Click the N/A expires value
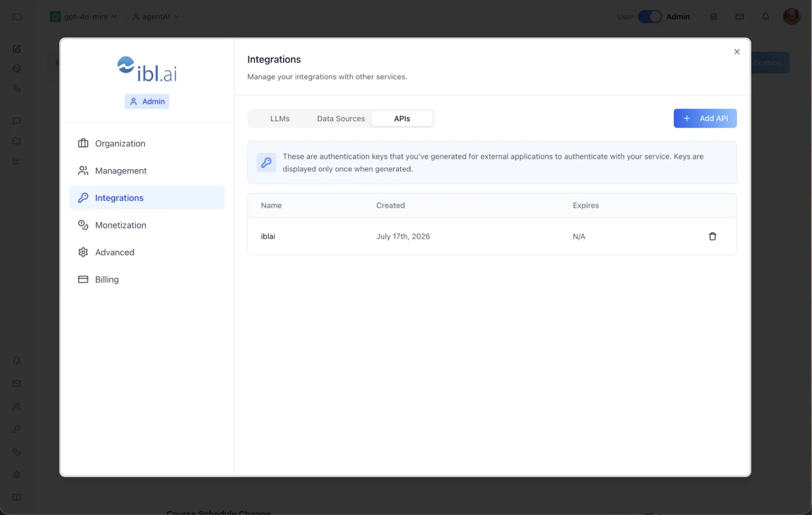Image resolution: width=812 pixels, height=515 pixels. pyautogui.click(x=579, y=236)
